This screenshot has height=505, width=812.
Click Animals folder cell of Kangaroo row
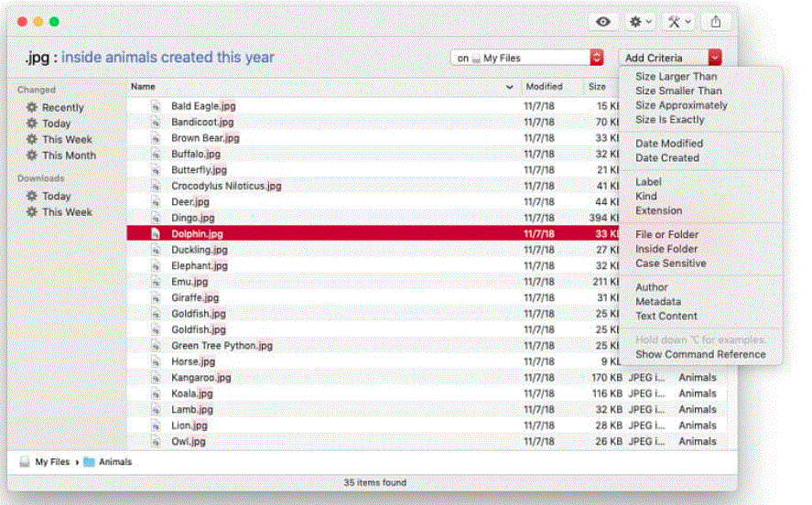click(697, 378)
